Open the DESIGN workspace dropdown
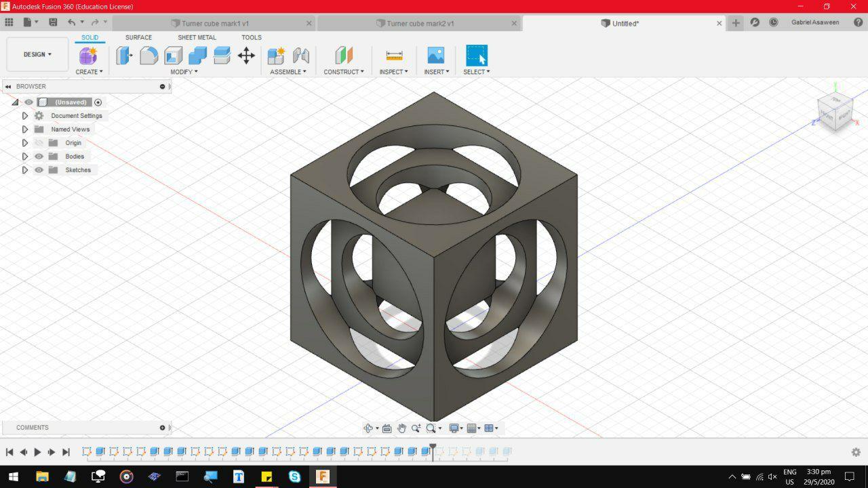The width and height of the screenshot is (868, 488). click(x=37, y=54)
